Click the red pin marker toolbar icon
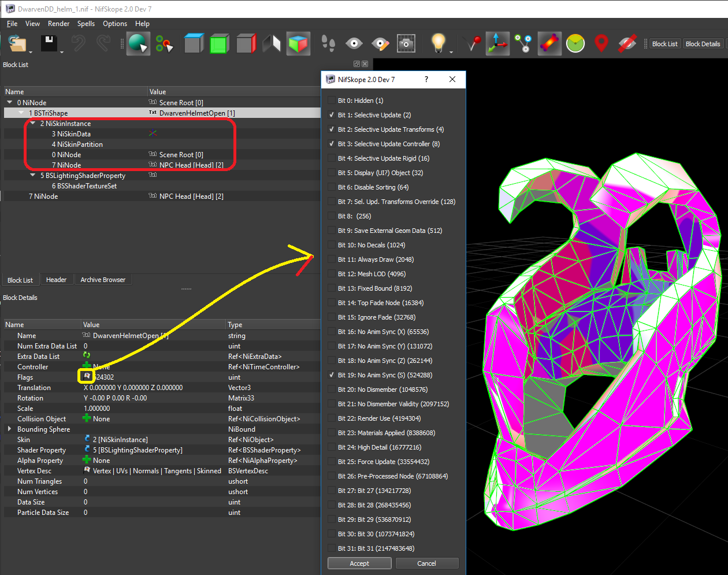The width and height of the screenshot is (728, 575). pyautogui.click(x=473, y=44)
